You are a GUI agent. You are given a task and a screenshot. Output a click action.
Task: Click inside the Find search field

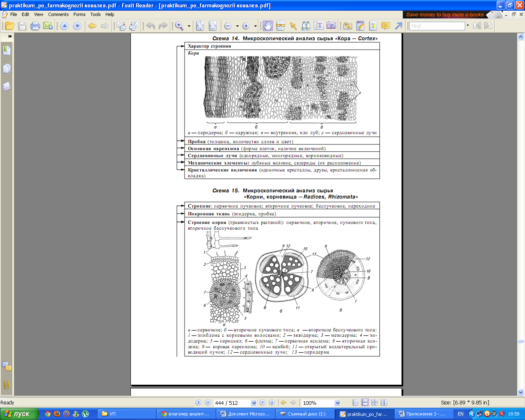(x=436, y=26)
